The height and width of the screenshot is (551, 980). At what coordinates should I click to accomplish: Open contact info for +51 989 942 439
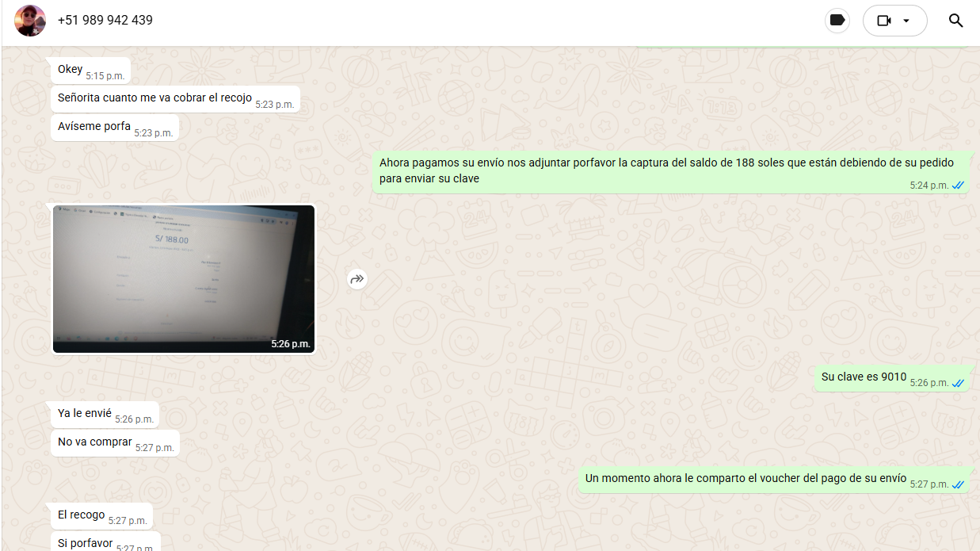click(x=105, y=21)
